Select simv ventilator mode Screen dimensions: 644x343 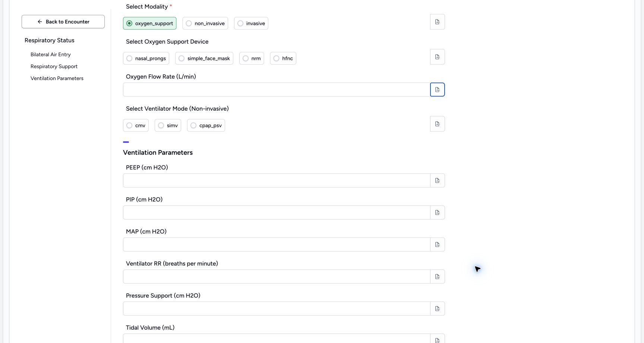(x=168, y=126)
